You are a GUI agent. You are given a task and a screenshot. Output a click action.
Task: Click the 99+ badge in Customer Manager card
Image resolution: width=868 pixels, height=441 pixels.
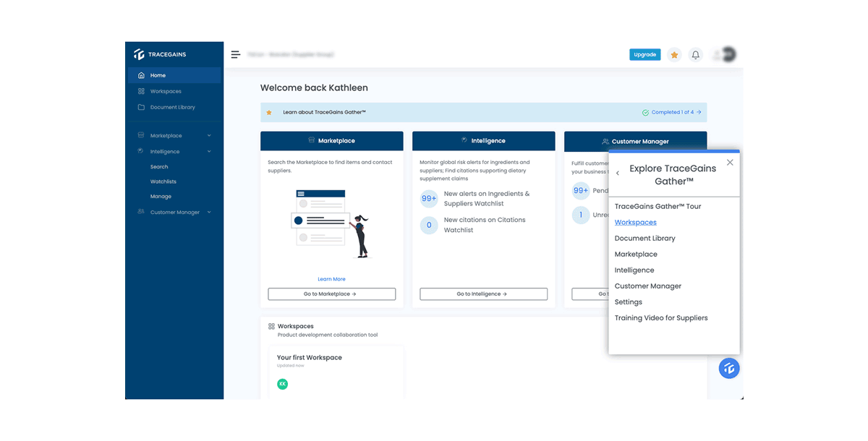tap(581, 191)
